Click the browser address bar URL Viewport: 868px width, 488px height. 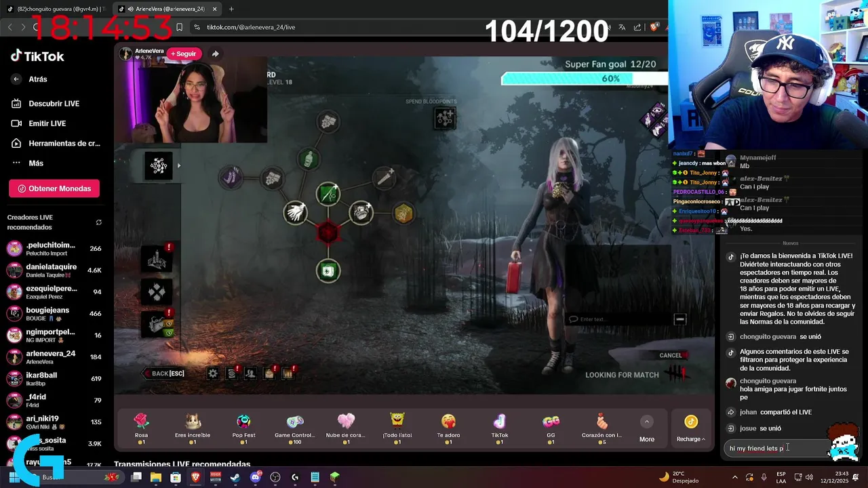[x=250, y=27]
